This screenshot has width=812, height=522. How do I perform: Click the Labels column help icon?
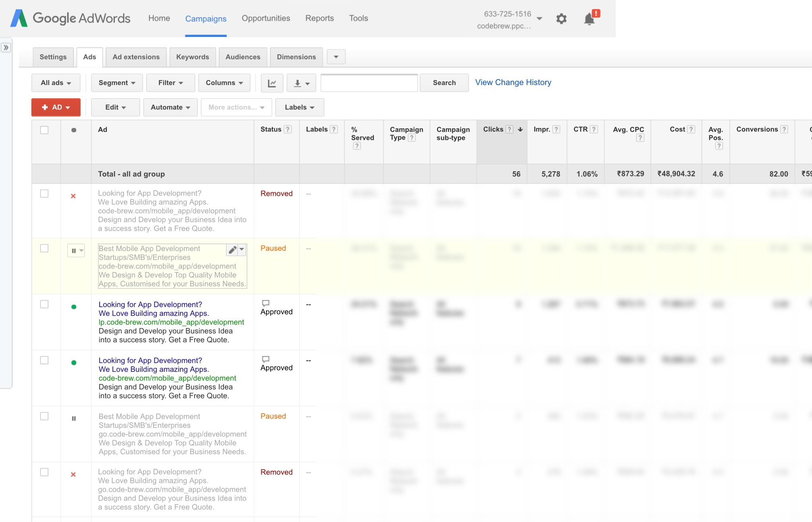click(x=334, y=130)
